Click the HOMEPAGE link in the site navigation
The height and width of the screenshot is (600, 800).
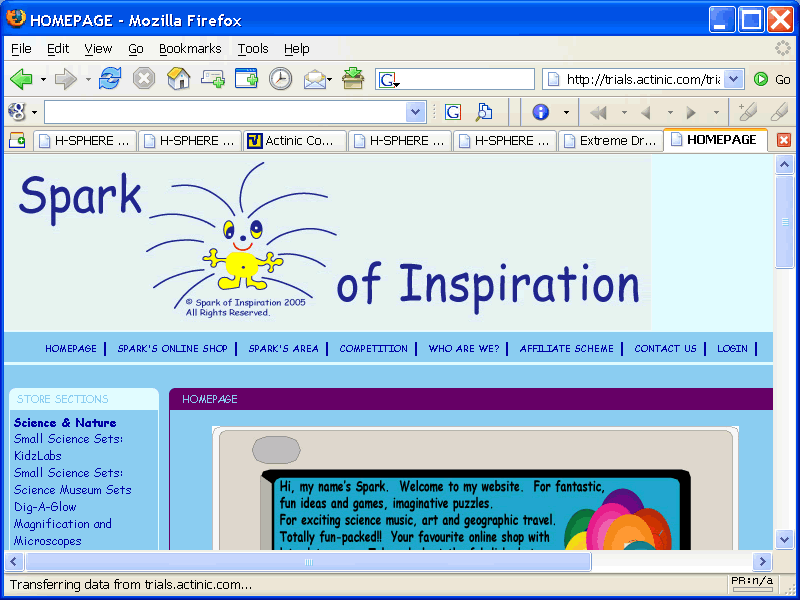point(71,348)
